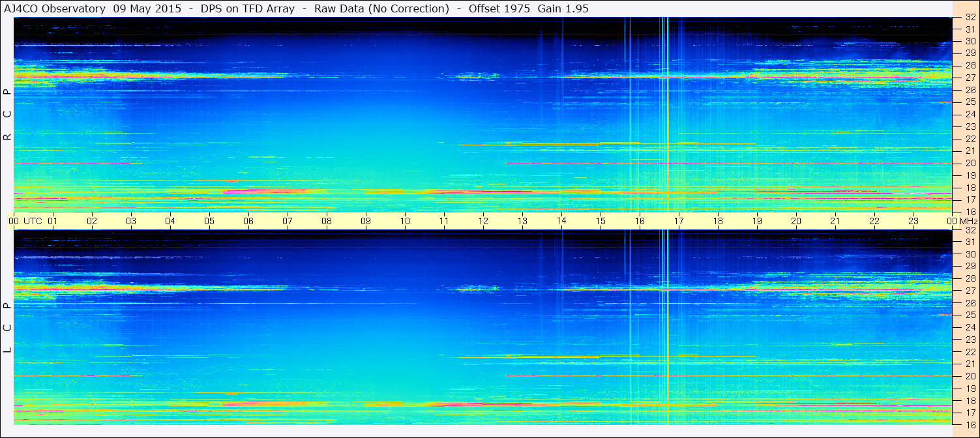
Task: Click the 25 MHz tick on RCP frequency scale
Action: pos(970,102)
